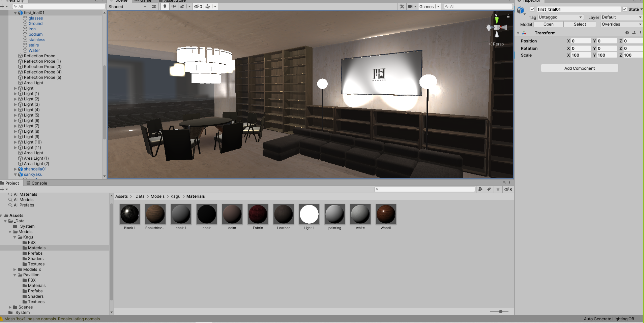Open Transform component presets icon
The width and height of the screenshot is (644, 323).
pyautogui.click(x=634, y=33)
